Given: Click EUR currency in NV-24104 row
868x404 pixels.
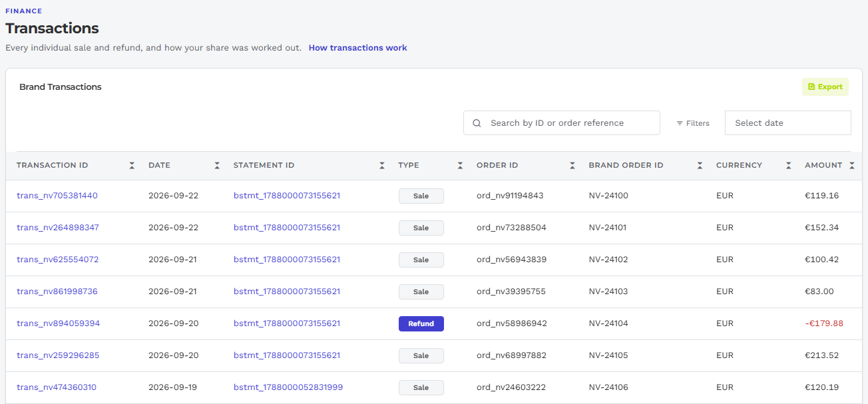Looking at the screenshot, I should click(725, 323).
